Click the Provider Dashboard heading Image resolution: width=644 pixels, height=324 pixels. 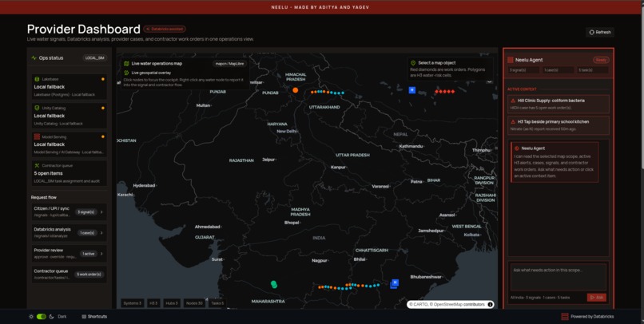point(84,29)
